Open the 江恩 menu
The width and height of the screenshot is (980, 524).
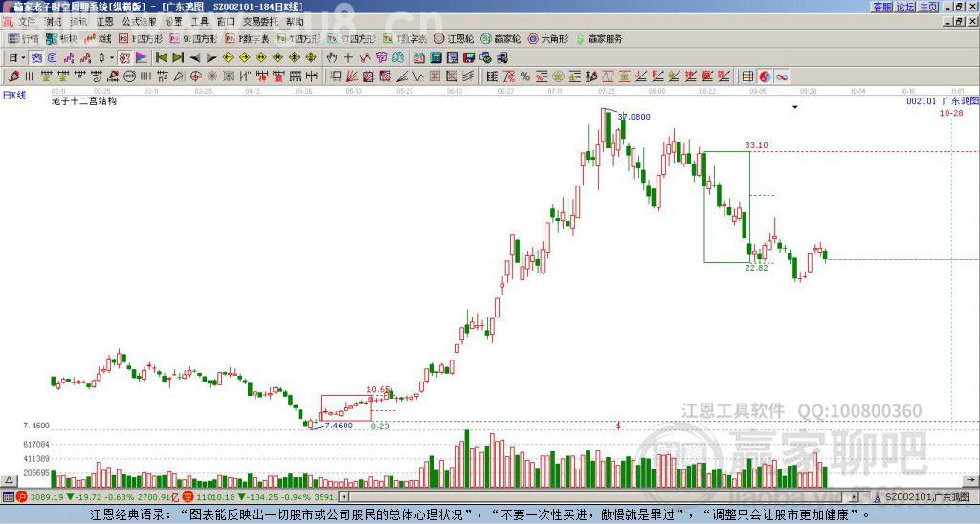click(105, 21)
